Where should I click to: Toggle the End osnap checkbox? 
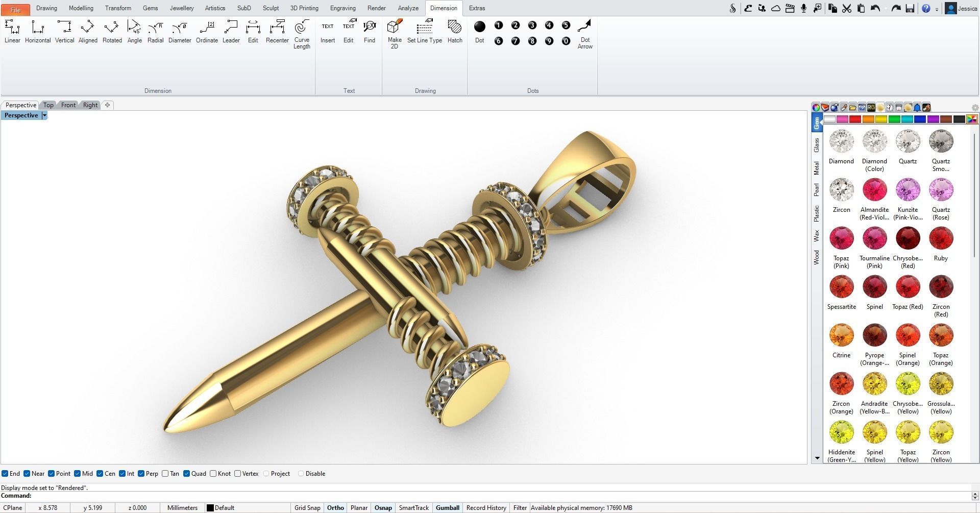click(x=5, y=474)
